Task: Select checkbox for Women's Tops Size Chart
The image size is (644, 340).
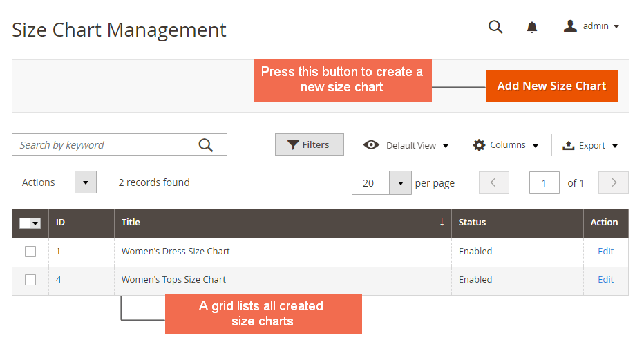Action: [30, 280]
